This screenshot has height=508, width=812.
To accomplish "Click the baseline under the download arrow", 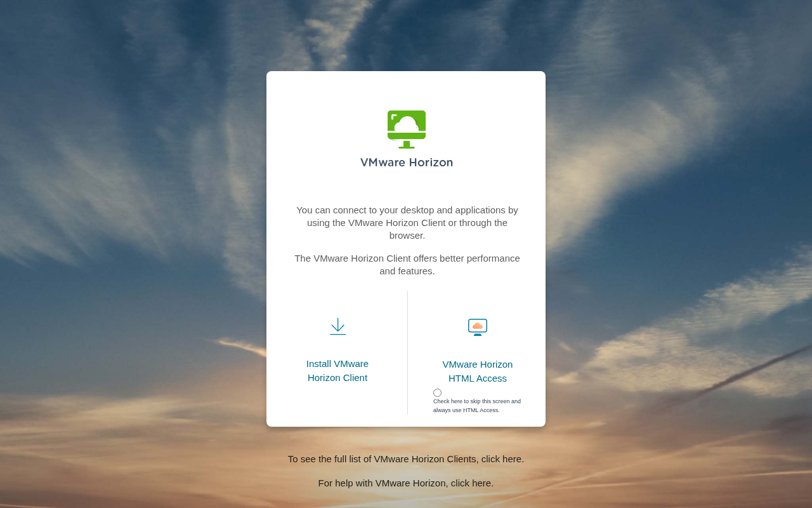I will [337, 334].
